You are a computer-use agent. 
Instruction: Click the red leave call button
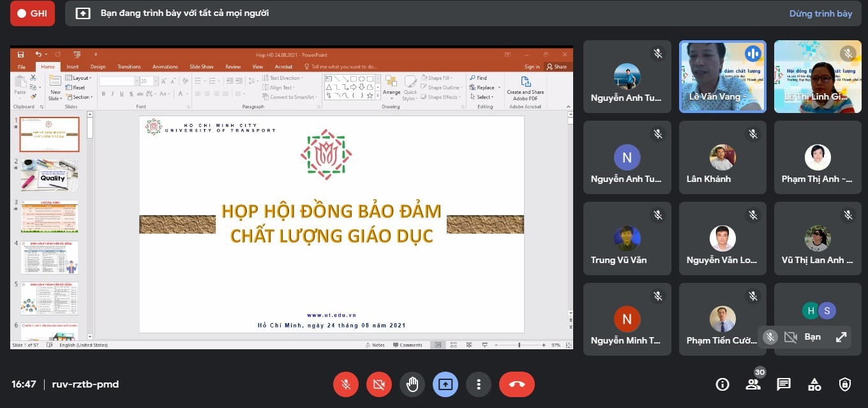(x=516, y=384)
